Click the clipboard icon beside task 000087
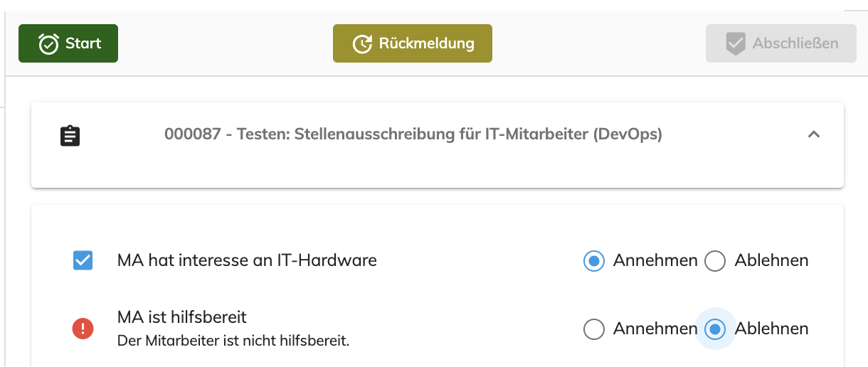The width and height of the screenshot is (868, 367). [x=70, y=135]
